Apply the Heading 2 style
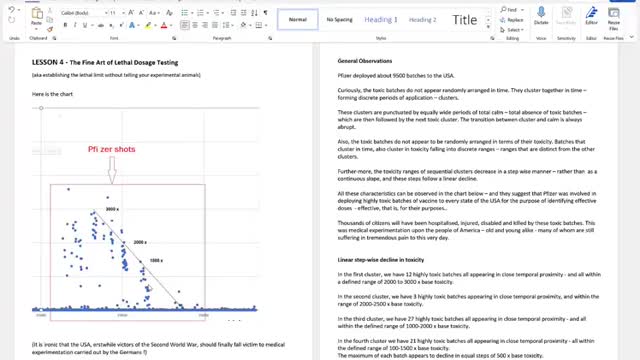The height and width of the screenshot is (360, 640). coord(422,19)
